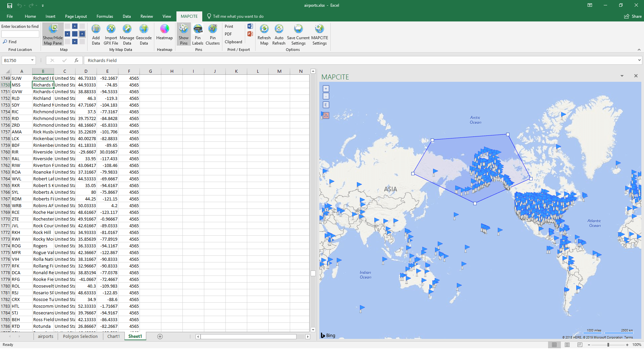The height and width of the screenshot is (362, 644).
Task: Click the location search input field
Action: pyautogui.click(x=20, y=34)
